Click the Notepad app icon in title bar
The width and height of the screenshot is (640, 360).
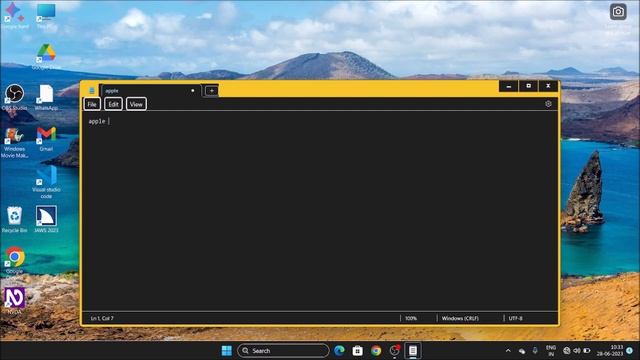(92, 91)
